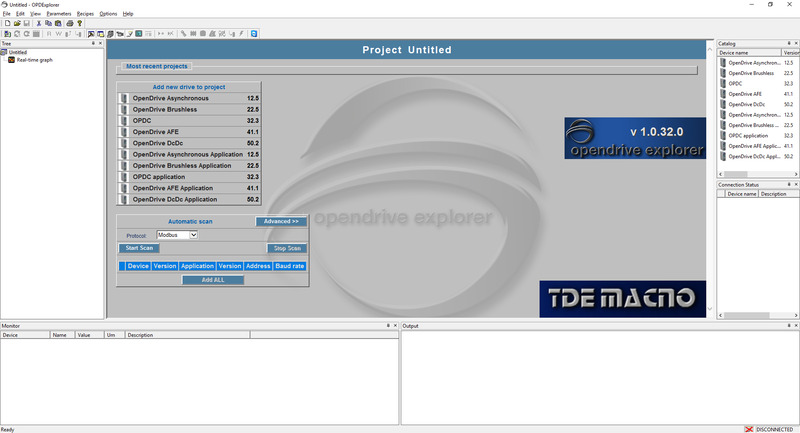The image size is (800, 433).
Task: Add OpenDrive Brushless Application from main list
Action: 189,166
